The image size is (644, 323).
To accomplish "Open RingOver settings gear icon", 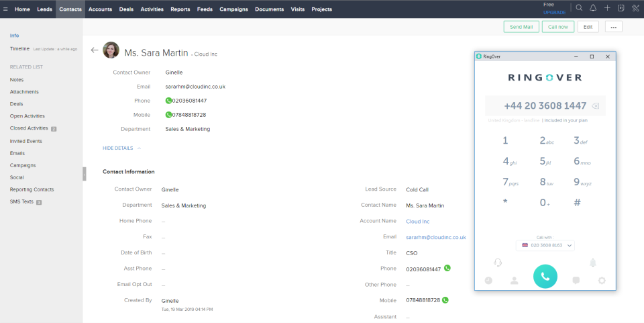I will [602, 280].
